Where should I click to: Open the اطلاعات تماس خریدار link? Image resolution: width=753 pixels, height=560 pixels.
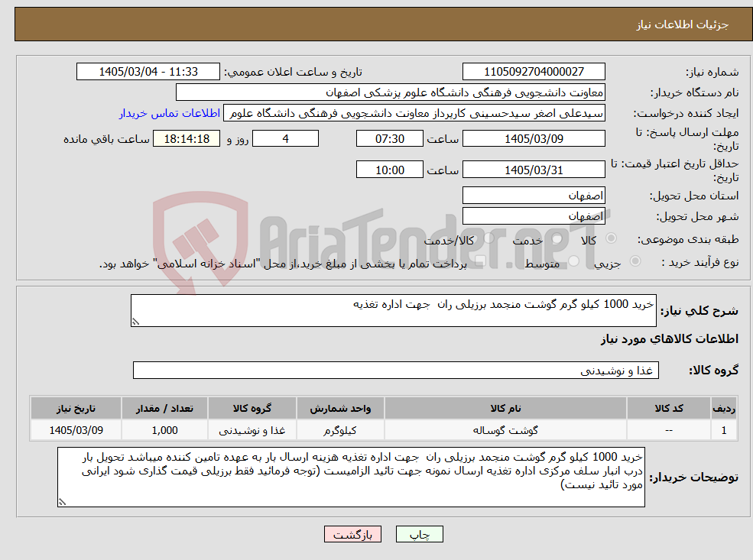[x=170, y=113]
